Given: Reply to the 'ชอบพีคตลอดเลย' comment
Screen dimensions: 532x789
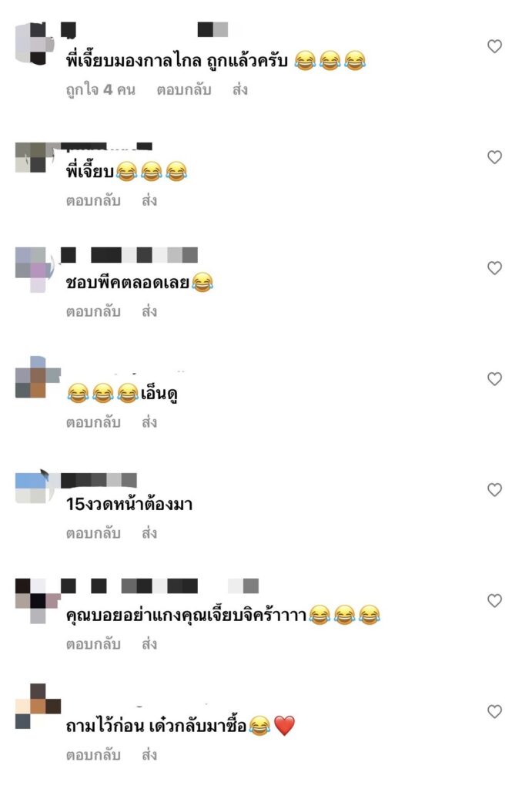Looking at the screenshot, I should (93, 312).
